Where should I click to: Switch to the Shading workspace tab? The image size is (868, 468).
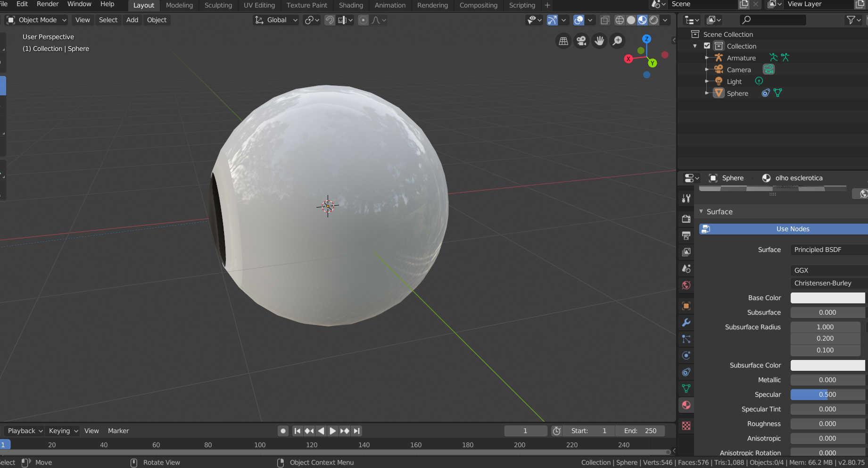pyautogui.click(x=351, y=5)
